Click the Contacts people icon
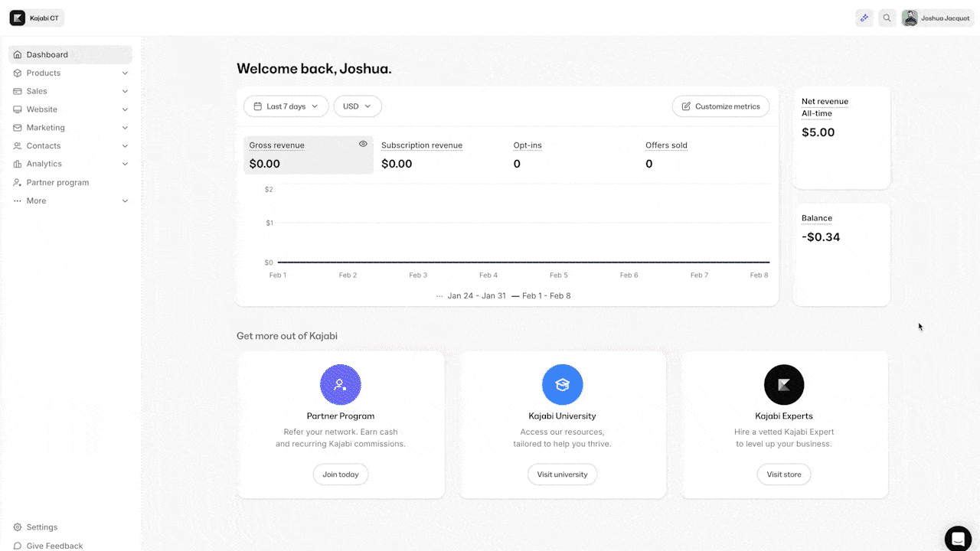This screenshot has width=980, height=551. click(x=18, y=146)
